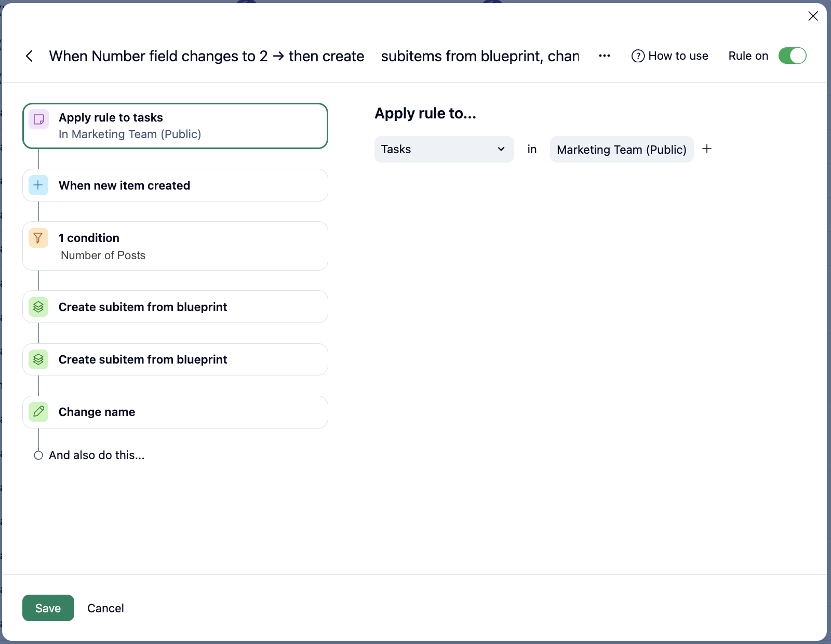Click And also do this… to add action
The height and width of the screenshot is (644, 831).
click(97, 455)
